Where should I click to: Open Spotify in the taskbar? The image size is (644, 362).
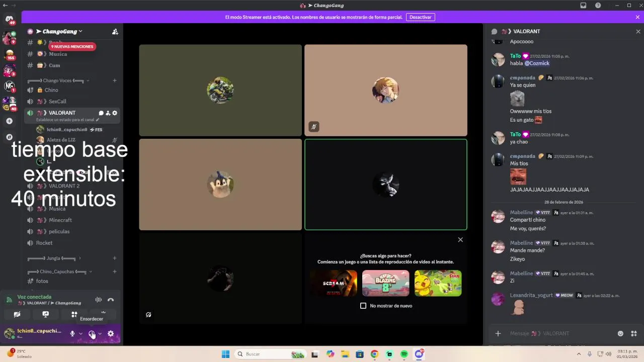[404, 354]
